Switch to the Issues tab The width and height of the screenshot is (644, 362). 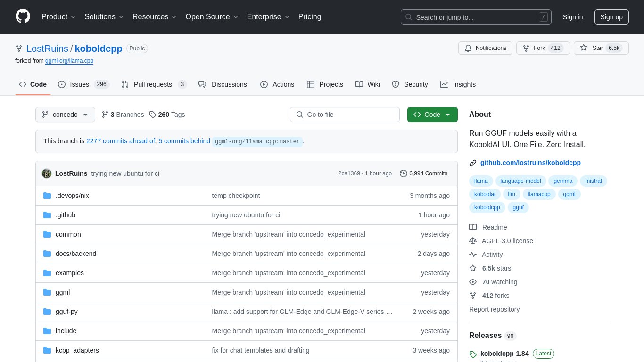click(83, 84)
